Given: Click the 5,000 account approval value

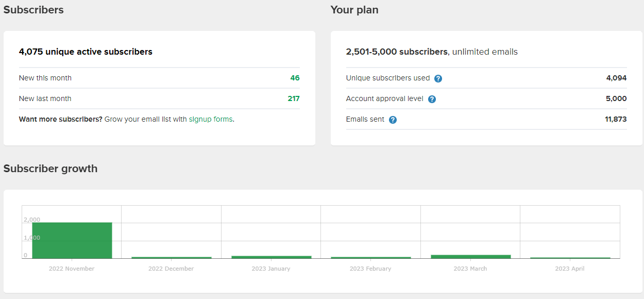Looking at the screenshot, I should pyautogui.click(x=616, y=98).
